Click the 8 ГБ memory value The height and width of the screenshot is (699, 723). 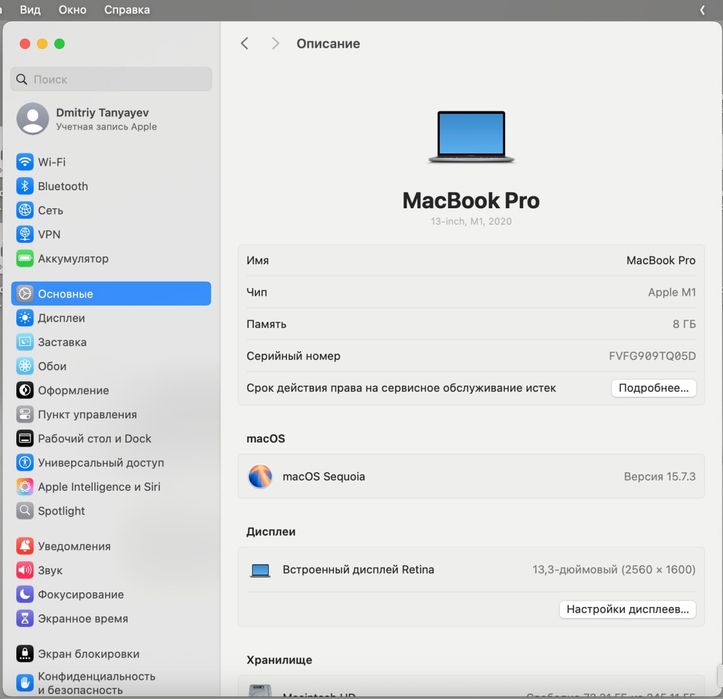point(684,324)
